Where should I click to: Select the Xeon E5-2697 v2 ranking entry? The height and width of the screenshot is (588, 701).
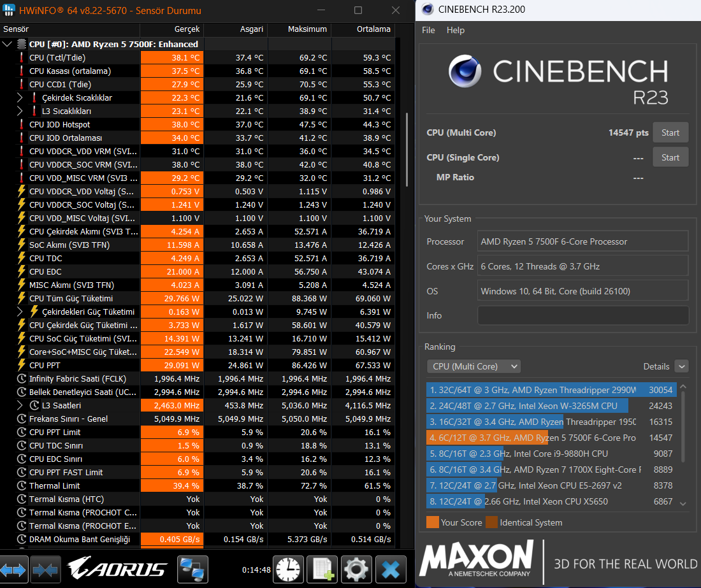(551, 485)
